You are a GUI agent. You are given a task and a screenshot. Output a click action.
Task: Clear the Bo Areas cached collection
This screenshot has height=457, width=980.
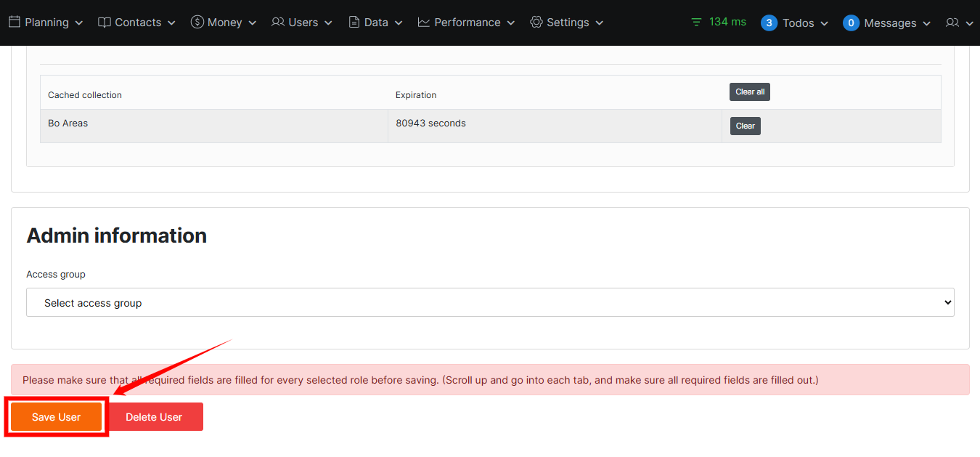(745, 126)
